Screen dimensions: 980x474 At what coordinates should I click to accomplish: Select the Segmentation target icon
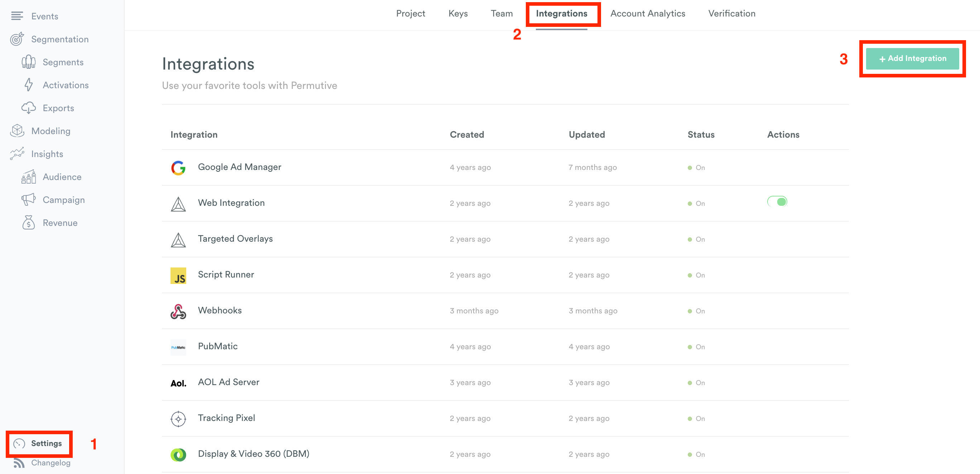click(17, 39)
